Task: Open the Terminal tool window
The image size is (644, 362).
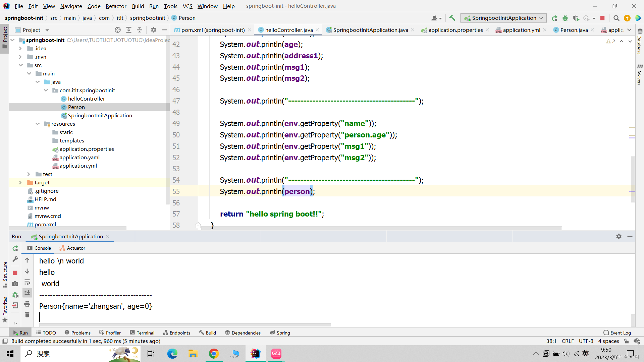Action: tap(142, 333)
